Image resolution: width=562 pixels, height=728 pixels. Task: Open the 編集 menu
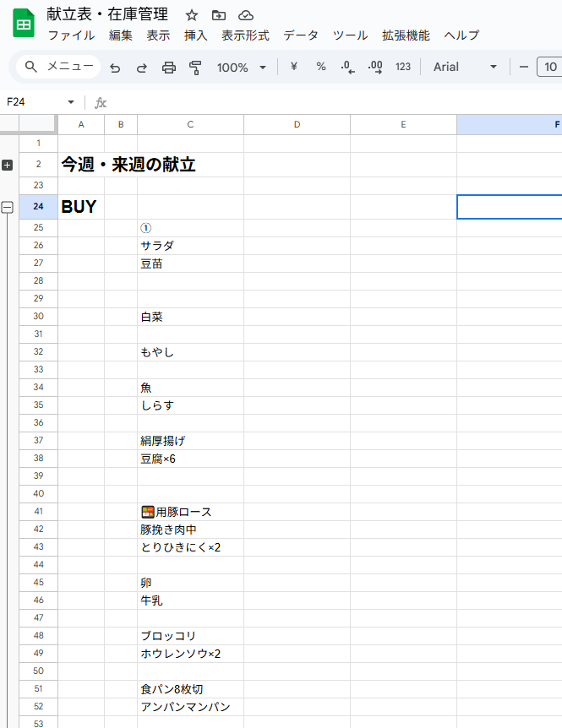tap(121, 35)
